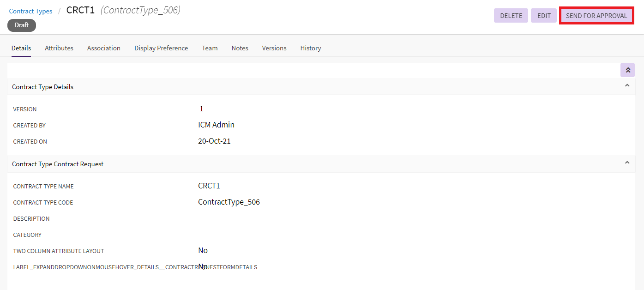This screenshot has width=644, height=290.
Task: Go back to Contract Types breadcrumb
Action: coord(31,11)
